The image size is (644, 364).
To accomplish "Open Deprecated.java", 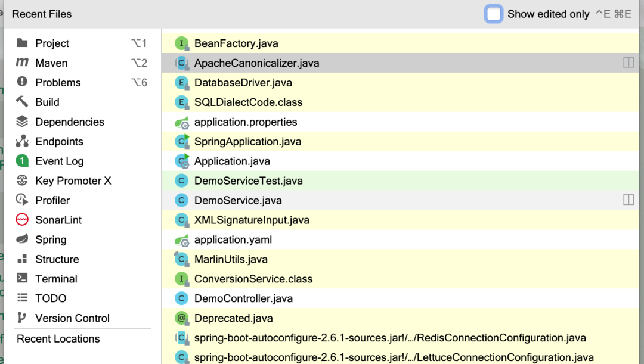I will (401, 318).
